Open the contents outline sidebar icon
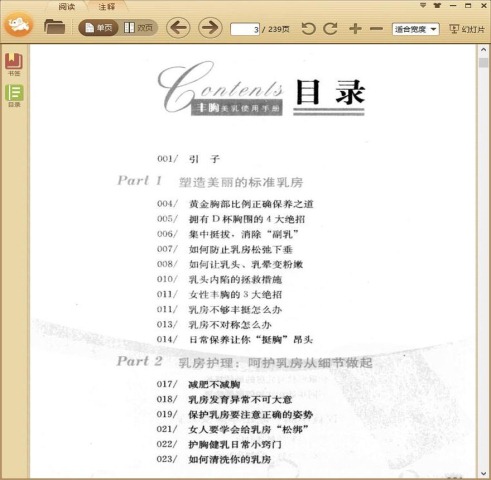The width and height of the screenshot is (491, 480). coord(14,96)
